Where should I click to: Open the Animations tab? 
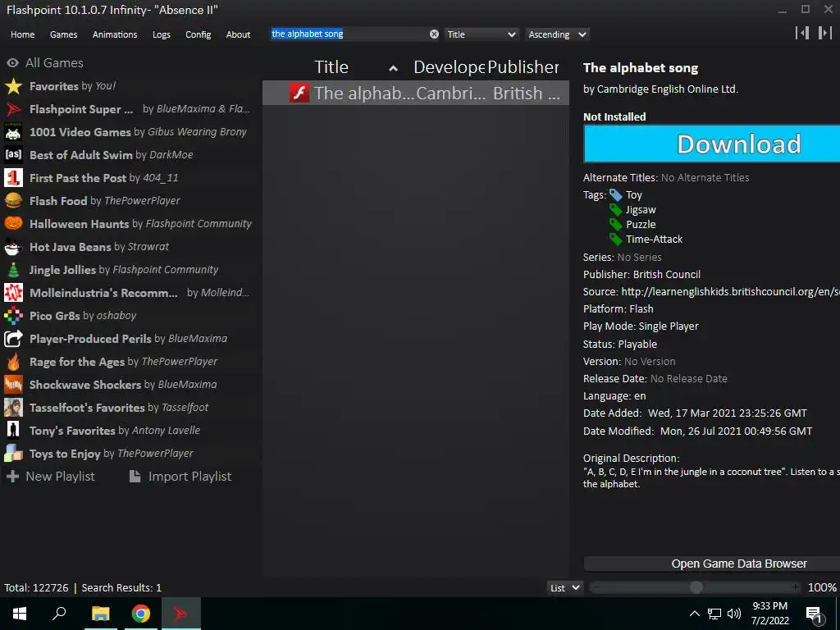click(x=115, y=34)
